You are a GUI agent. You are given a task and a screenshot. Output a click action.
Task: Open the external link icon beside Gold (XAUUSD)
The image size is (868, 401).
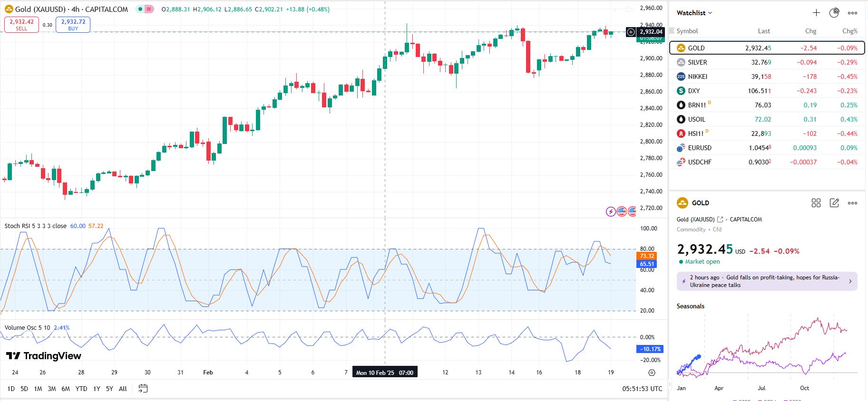[720, 220]
